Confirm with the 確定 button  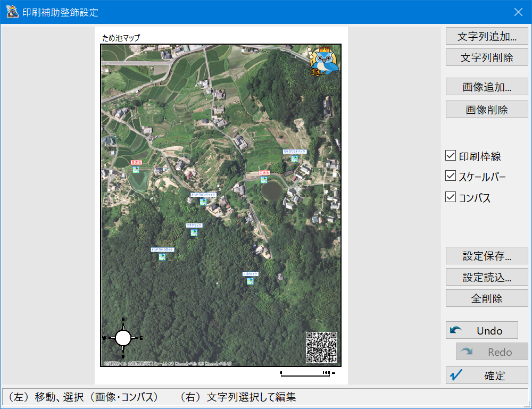487,375
